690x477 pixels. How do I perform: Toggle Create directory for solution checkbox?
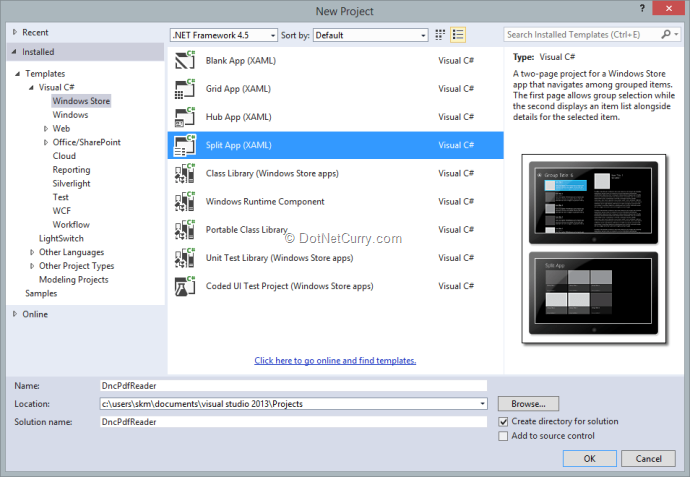click(503, 422)
